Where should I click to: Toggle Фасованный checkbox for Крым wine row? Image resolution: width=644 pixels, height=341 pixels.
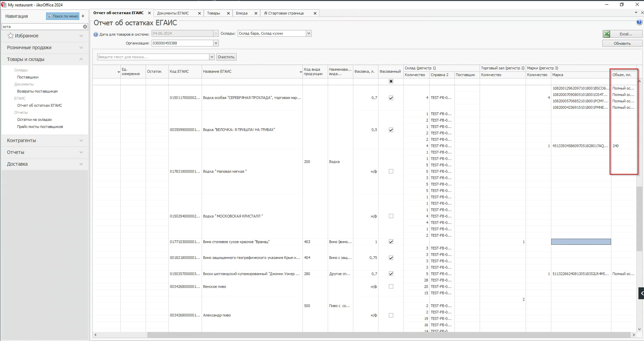coord(391,258)
